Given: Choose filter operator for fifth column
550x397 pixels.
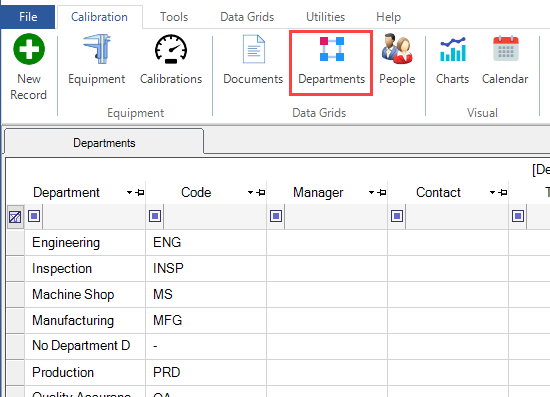Looking at the screenshot, I should tap(518, 216).
